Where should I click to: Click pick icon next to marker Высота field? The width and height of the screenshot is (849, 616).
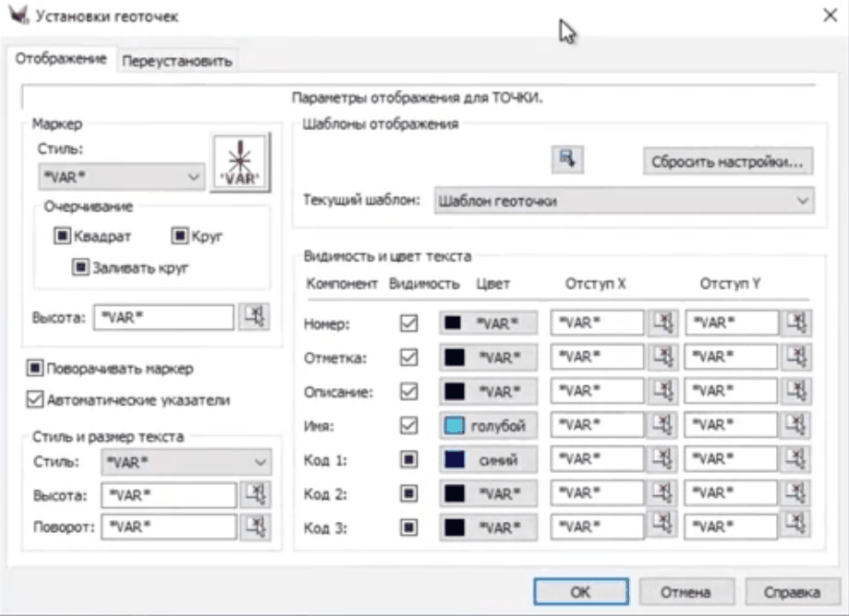[253, 317]
